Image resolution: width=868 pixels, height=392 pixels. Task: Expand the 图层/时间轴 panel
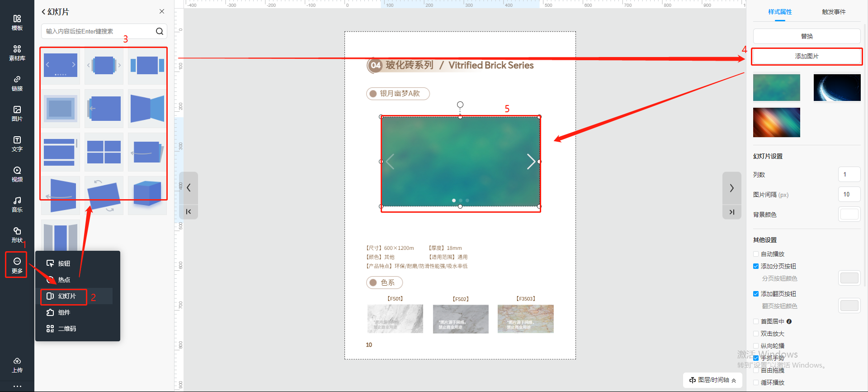pos(712,380)
